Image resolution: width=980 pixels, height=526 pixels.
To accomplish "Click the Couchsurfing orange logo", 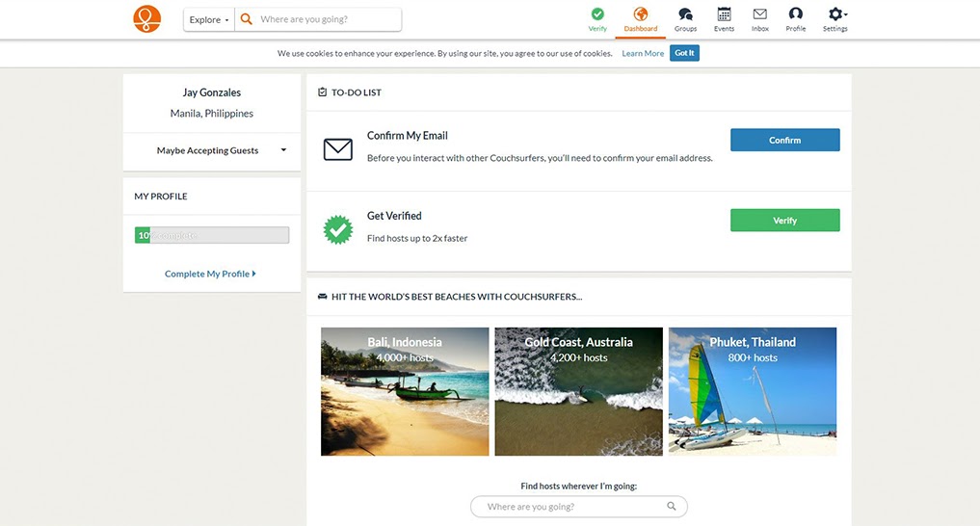I will coord(146,18).
